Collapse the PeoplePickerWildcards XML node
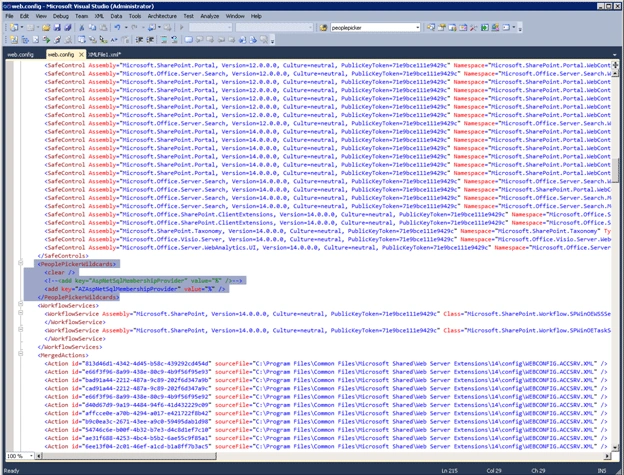The height and width of the screenshot is (475, 624). point(20,263)
